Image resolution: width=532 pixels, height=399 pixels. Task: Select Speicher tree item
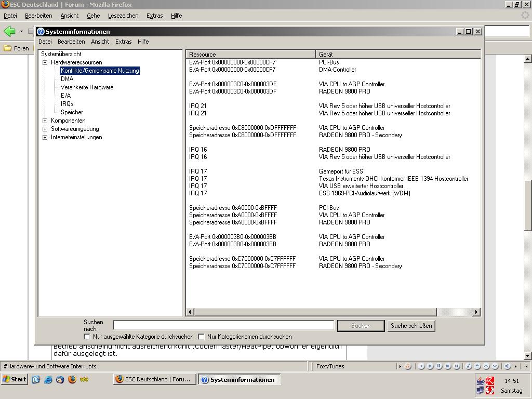coord(72,112)
